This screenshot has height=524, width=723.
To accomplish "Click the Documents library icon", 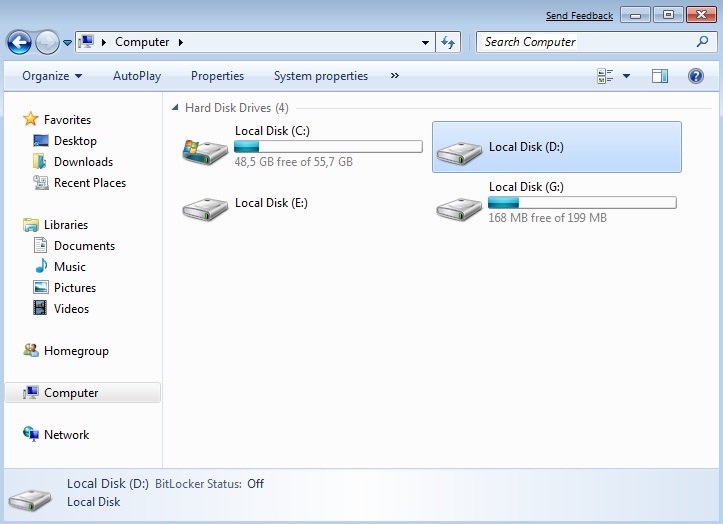I will tap(41, 245).
